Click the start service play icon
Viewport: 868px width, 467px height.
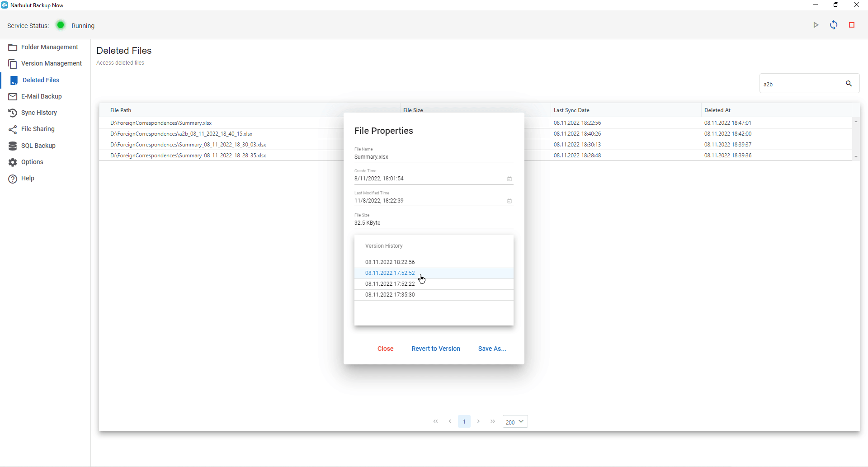pos(816,25)
